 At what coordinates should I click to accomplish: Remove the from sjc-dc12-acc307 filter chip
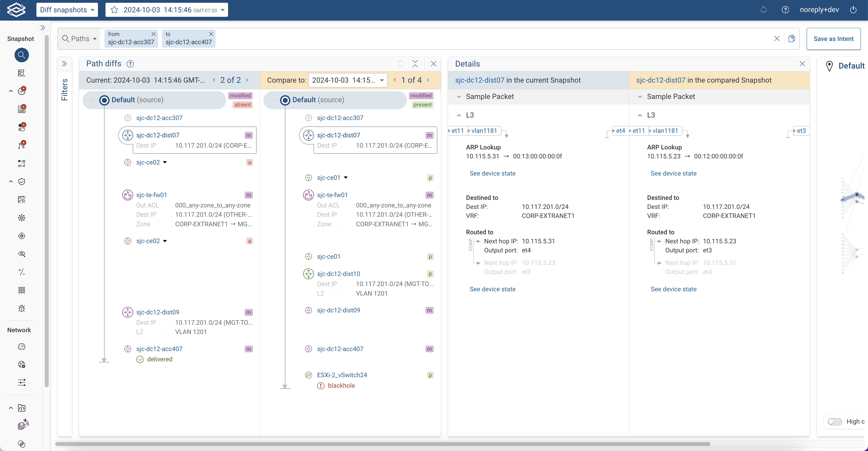pyautogui.click(x=153, y=34)
